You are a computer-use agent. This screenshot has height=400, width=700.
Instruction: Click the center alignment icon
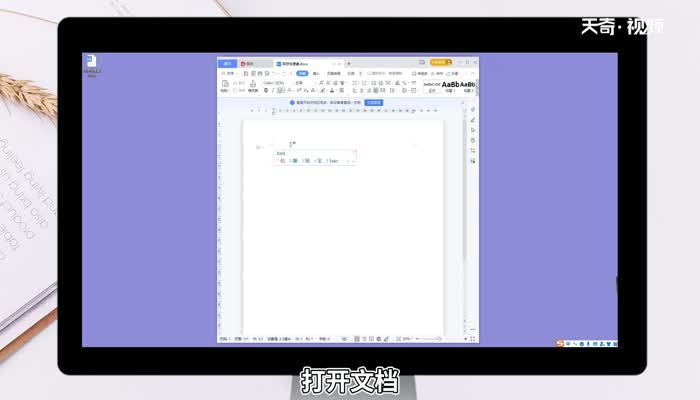[x=362, y=91]
